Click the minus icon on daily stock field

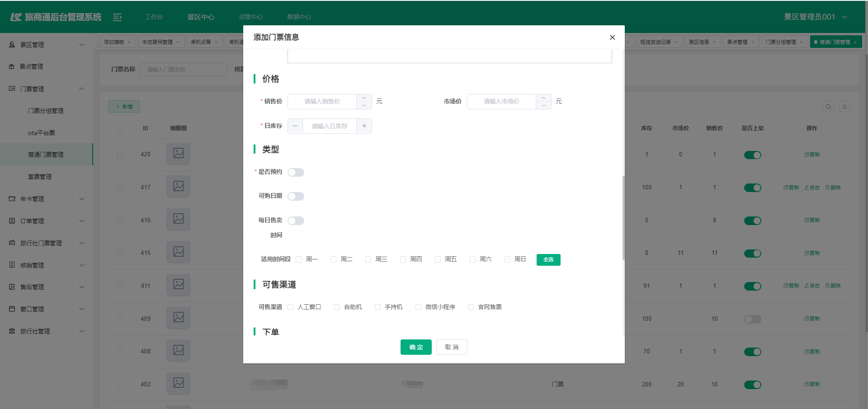tap(295, 126)
